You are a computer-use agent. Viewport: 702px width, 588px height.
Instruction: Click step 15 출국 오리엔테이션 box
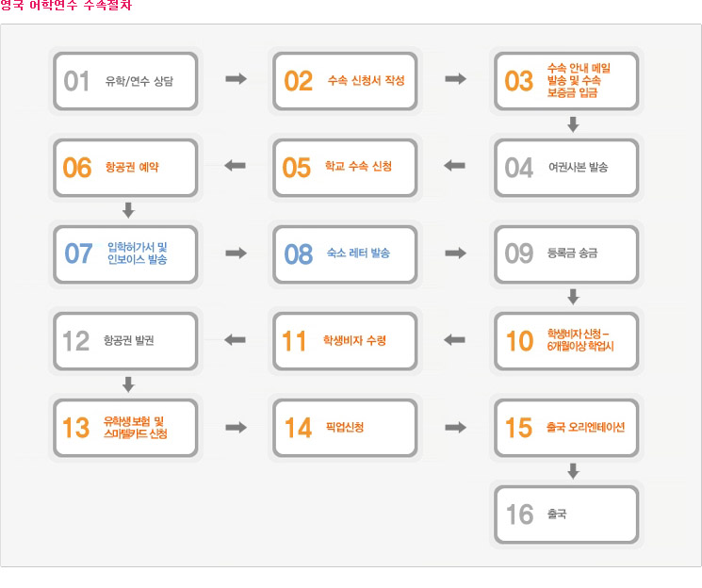(566, 428)
